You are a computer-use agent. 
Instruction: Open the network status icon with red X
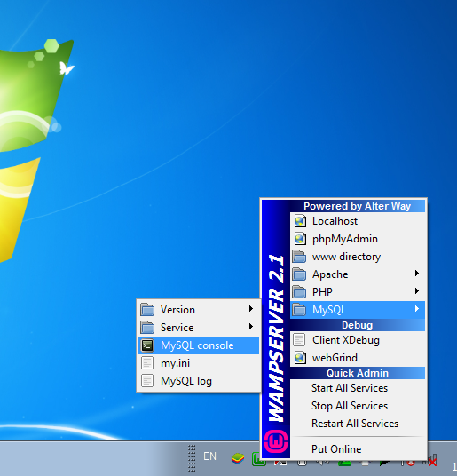(x=431, y=461)
